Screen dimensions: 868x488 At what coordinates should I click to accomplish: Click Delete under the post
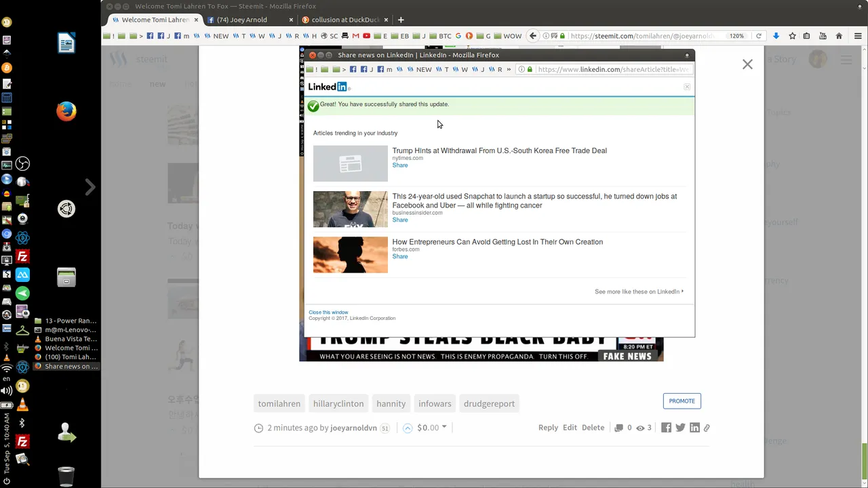[x=593, y=428]
